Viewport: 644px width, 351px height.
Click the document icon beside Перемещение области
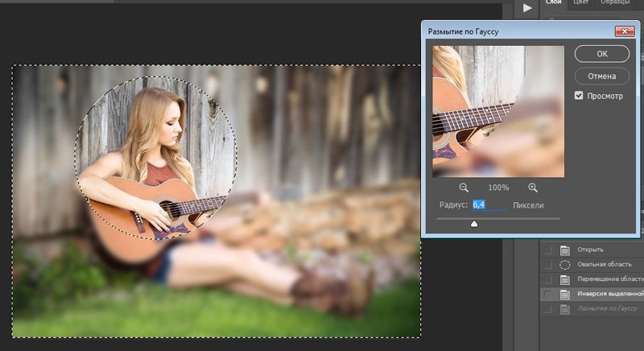(565, 279)
